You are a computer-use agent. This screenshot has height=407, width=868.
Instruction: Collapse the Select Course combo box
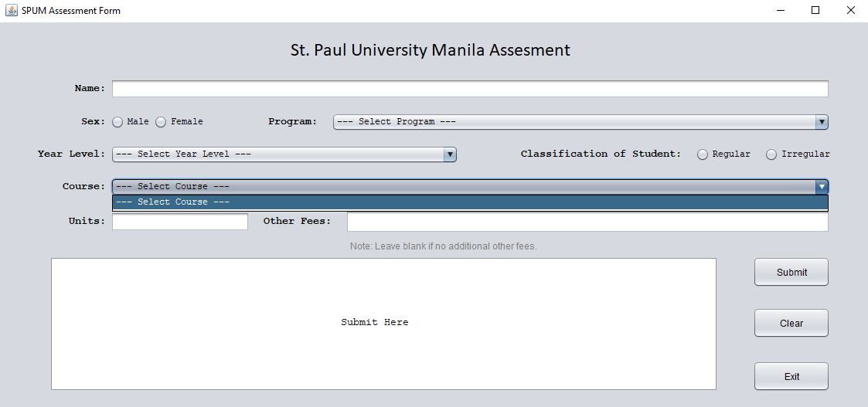click(470, 186)
